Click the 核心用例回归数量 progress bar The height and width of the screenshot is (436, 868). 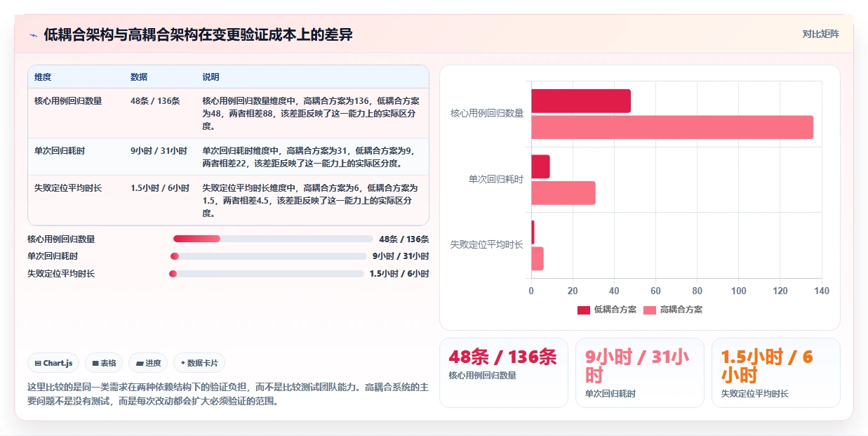(273, 239)
